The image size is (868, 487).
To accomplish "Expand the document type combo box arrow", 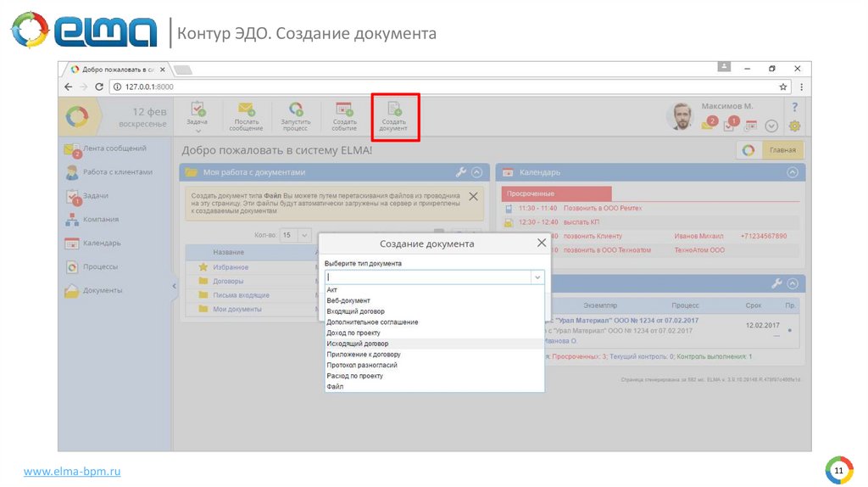I will click(x=537, y=277).
